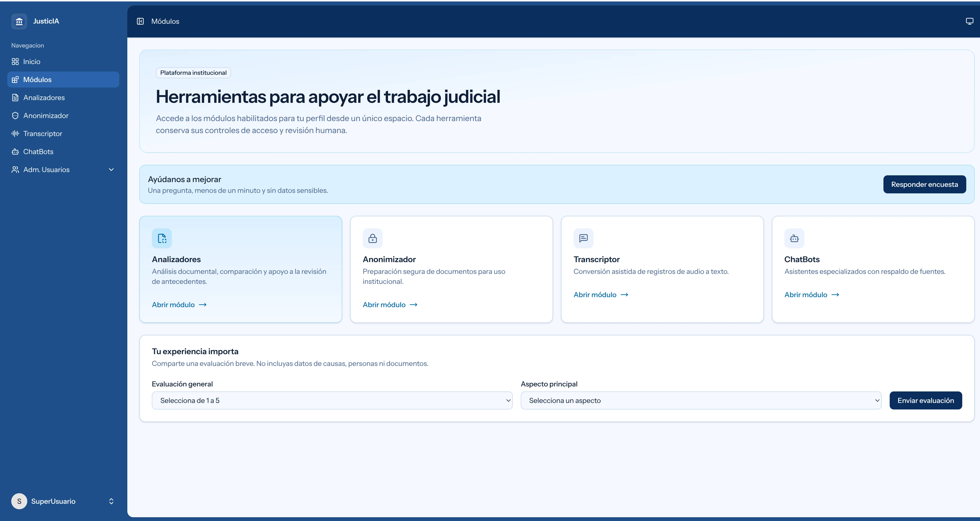
Task: Click the arrow beside Anonimizador Abrir módulo
Action: [x=413, y=305]
